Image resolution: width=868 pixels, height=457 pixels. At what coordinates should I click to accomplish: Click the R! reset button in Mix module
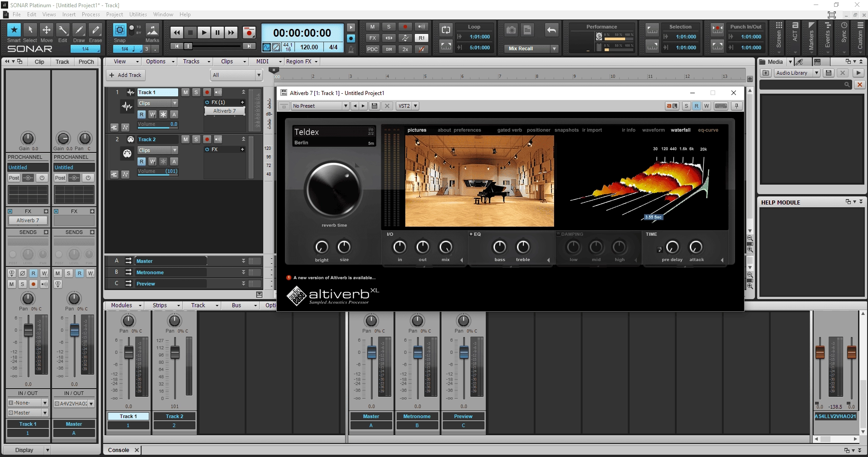click(x=422, y=38)
